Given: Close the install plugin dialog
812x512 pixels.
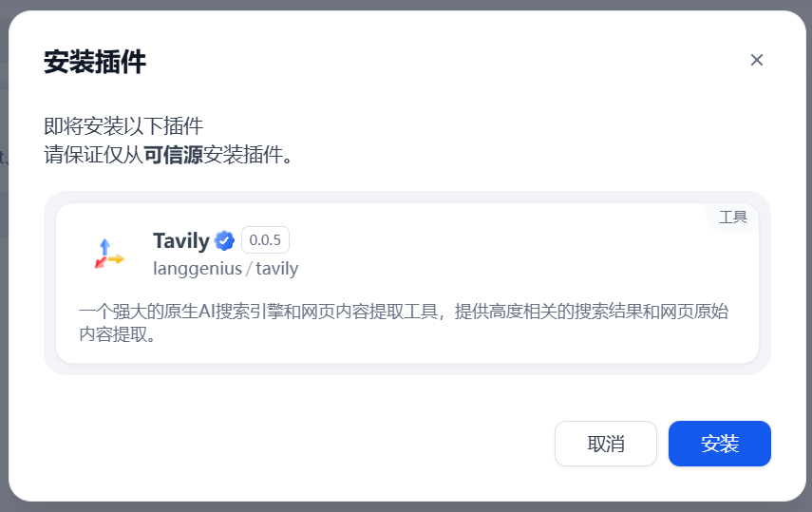Looking at the screenshot, I should tap(757, 61).
